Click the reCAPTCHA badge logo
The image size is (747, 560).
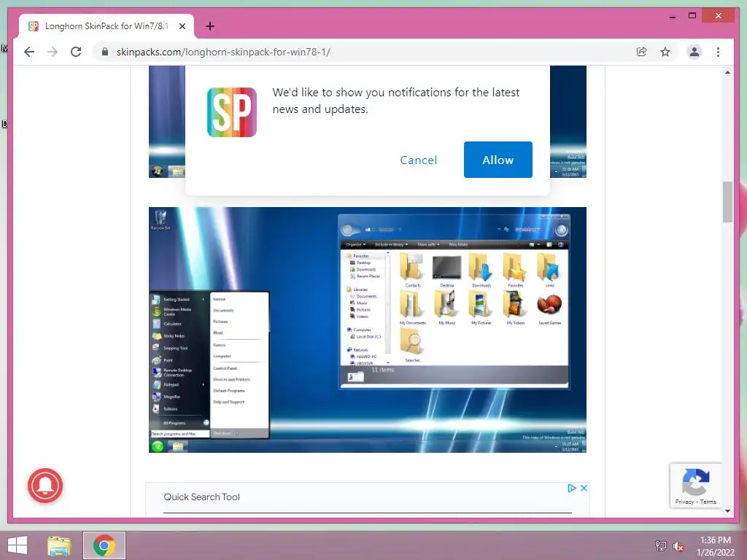[x=695, y=482]
